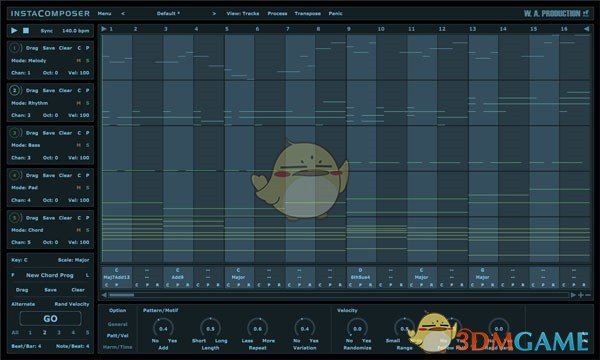Click the track 3 number circle
Viewport: 600px width, 360px height.
click(15, 133)
